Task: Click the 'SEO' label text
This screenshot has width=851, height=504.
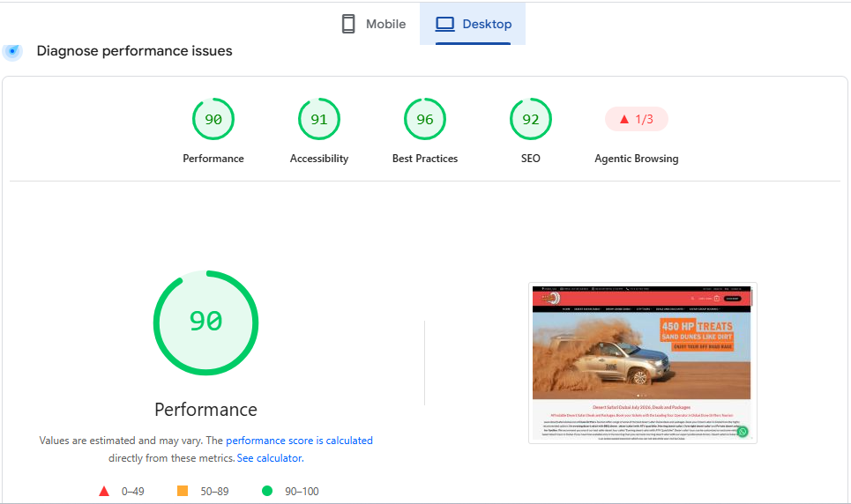Action: tap(531, 159)
